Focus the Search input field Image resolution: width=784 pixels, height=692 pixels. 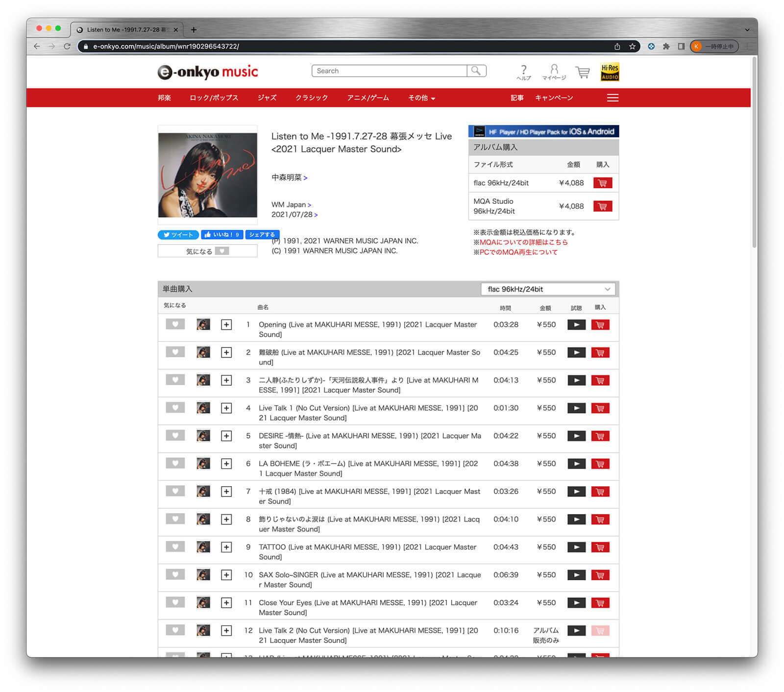click(x=389, y=71)
